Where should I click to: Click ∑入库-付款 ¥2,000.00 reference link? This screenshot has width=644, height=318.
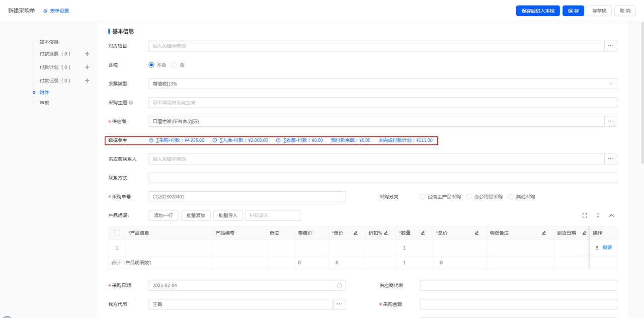coord(244,140)
